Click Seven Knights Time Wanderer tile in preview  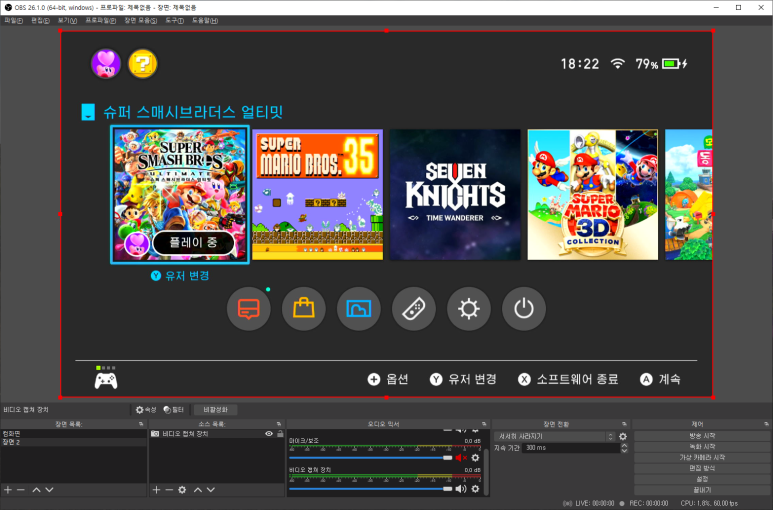455,195
